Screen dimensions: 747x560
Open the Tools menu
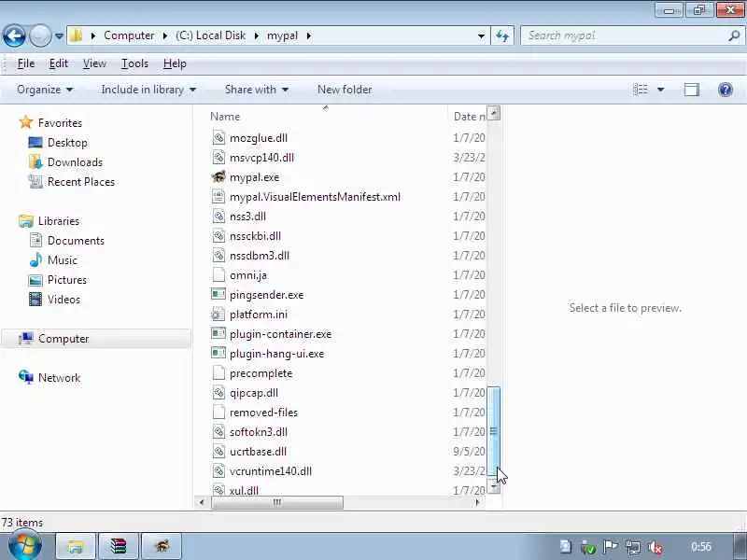[134, 63]
